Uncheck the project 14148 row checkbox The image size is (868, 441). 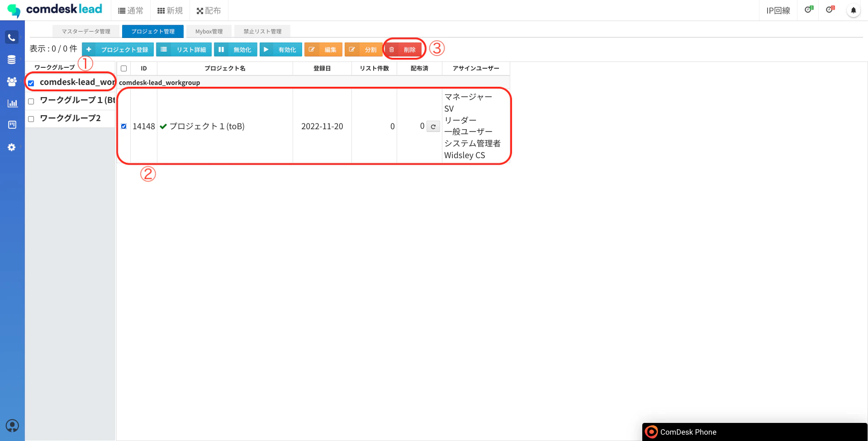click(123, 127)
